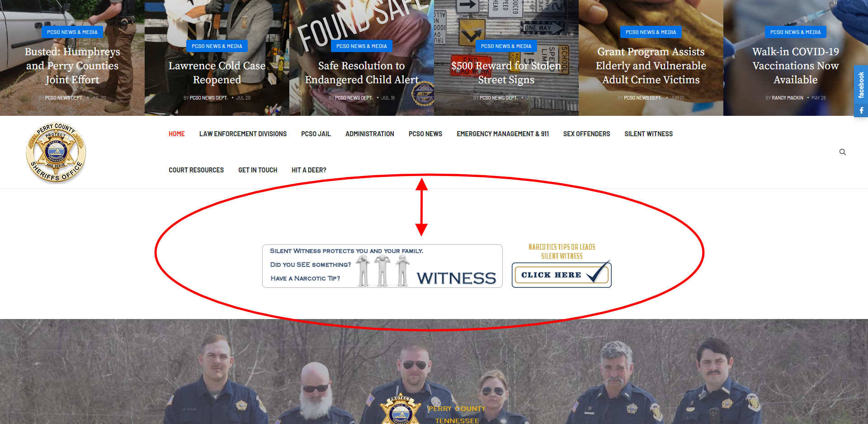Click the Click Here checkmark button
The width and height of the screenshot is (868, 424).
pyautogui.click(x=561, y=275)
